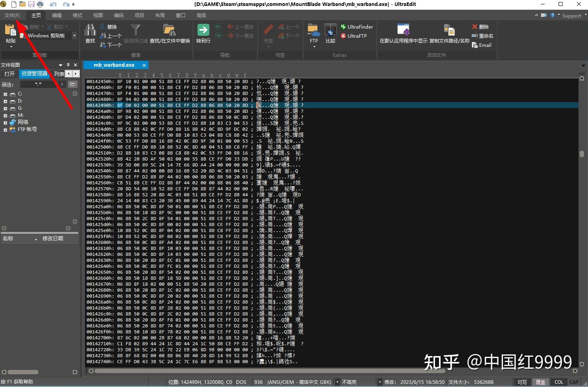Click the Undo arrow icon
The height and width of the screenshot is (387, 588).
(x=53, y=4)
